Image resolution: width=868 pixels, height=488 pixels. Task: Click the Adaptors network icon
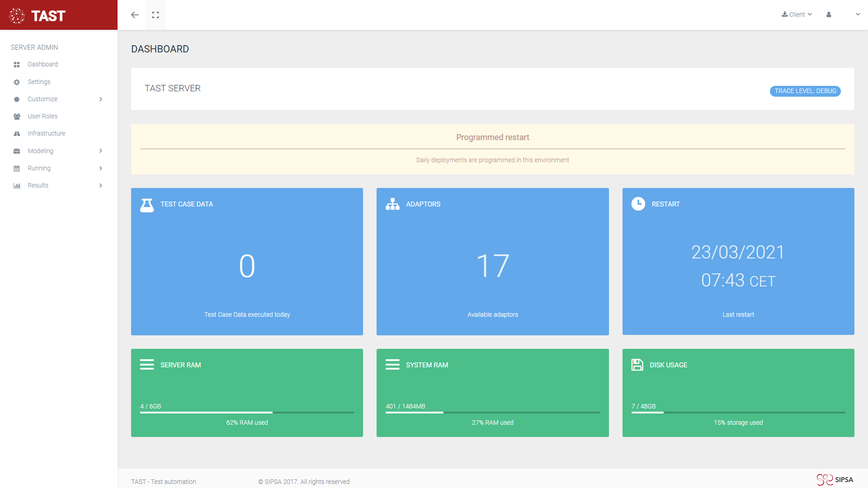(392, 204)
